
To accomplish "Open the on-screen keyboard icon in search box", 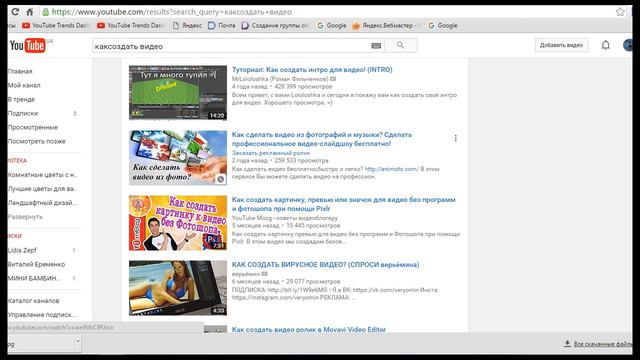I will [376, 46].
